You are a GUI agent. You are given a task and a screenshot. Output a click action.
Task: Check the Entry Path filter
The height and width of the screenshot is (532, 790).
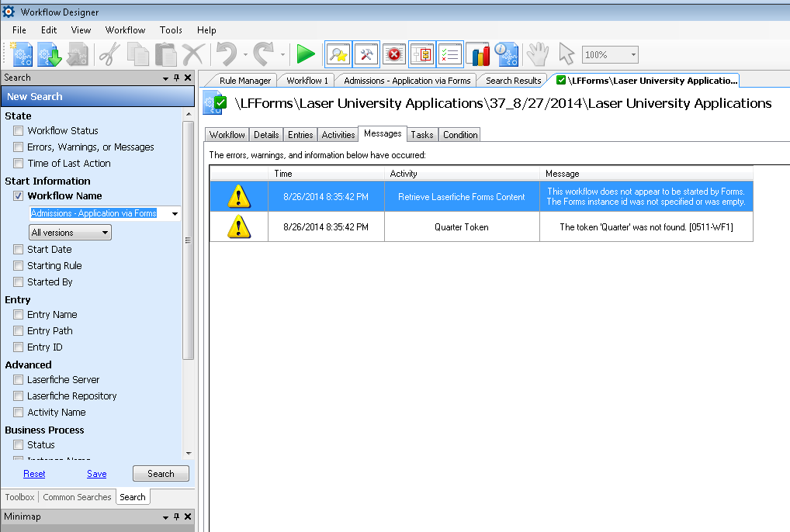point(19,330)
